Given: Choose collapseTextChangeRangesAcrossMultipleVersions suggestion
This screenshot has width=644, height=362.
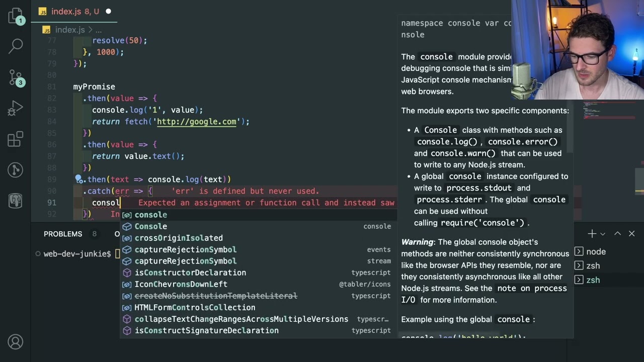Looking at the screenshot, I should (258, 319).
